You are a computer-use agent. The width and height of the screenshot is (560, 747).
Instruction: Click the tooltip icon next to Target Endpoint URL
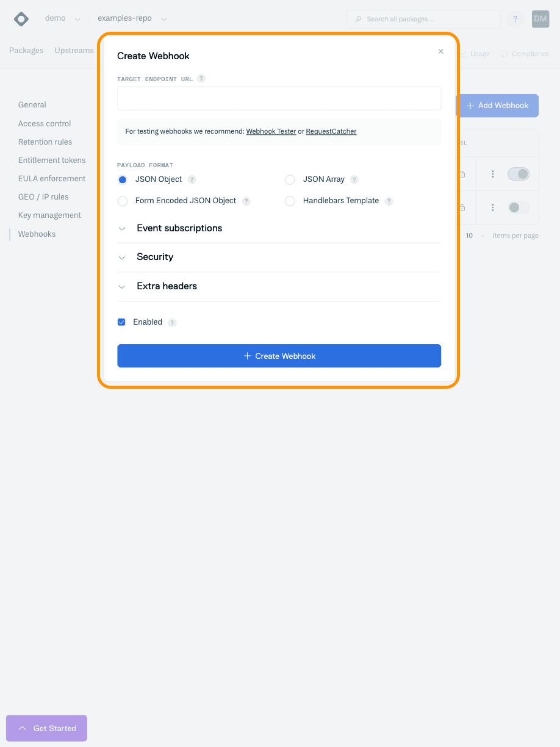click(x=201, y=79)
